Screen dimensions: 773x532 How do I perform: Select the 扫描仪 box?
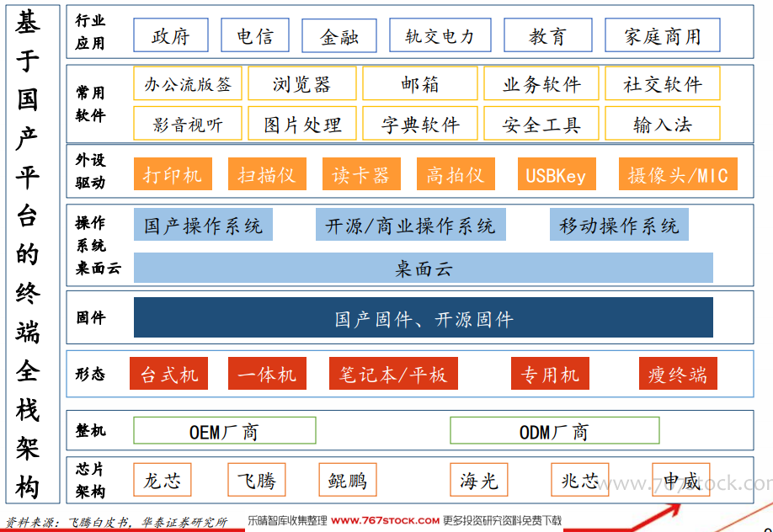click(x=267, y=174)
